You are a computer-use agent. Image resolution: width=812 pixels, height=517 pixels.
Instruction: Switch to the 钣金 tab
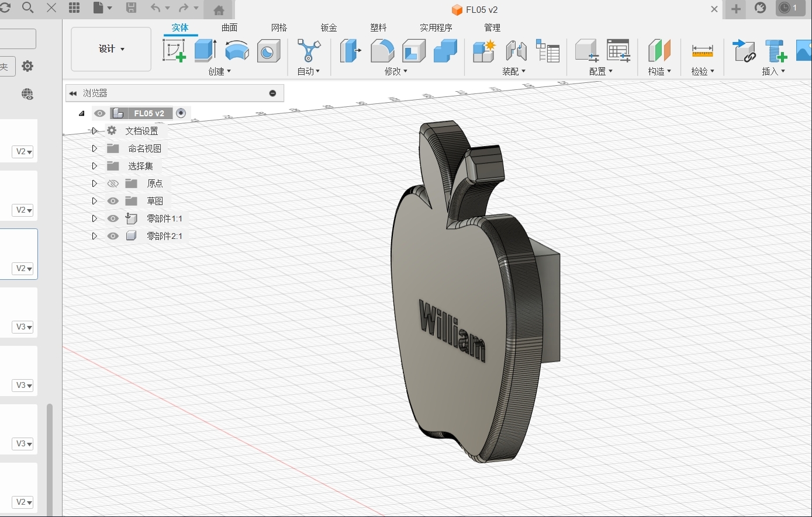[x=329, y=27]
